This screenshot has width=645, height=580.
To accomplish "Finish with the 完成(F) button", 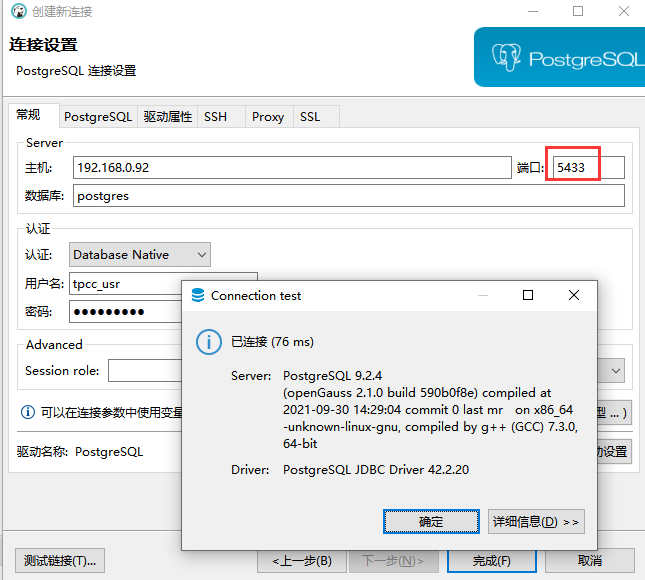I will click(x=492, y=561).
